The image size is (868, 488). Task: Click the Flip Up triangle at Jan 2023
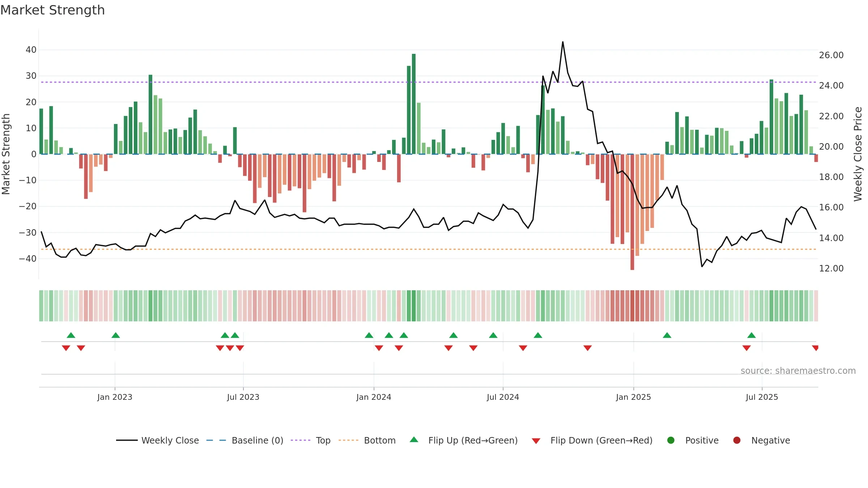116,335
